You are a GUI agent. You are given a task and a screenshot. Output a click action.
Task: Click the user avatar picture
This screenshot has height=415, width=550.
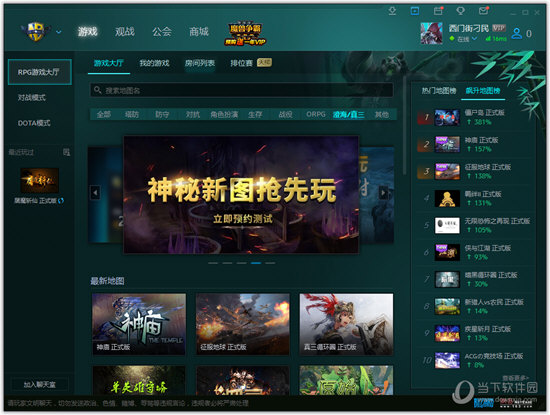tap(431, 33)
